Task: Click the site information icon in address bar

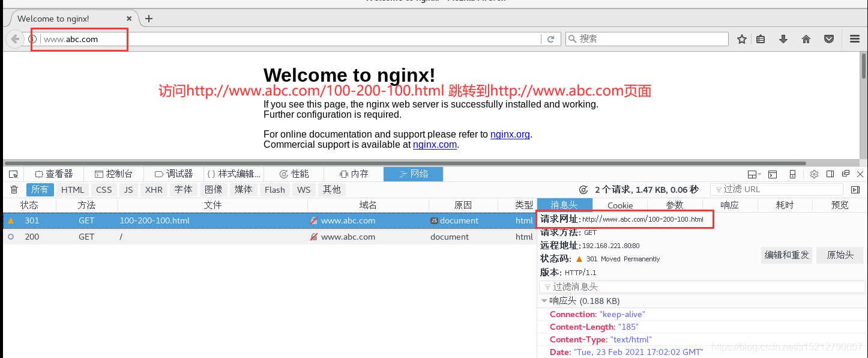Action: click(x=32, y=39)
